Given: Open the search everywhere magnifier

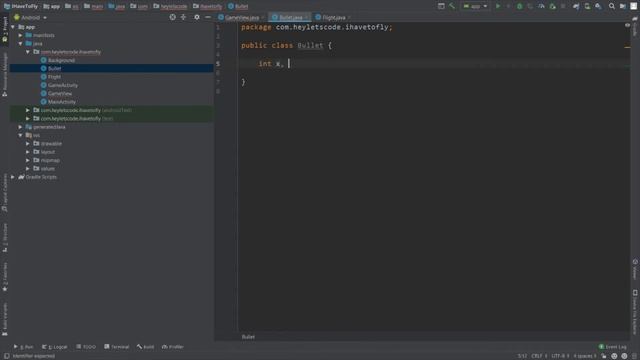Looking at the screenshot, I should click(x=611, y=6).
